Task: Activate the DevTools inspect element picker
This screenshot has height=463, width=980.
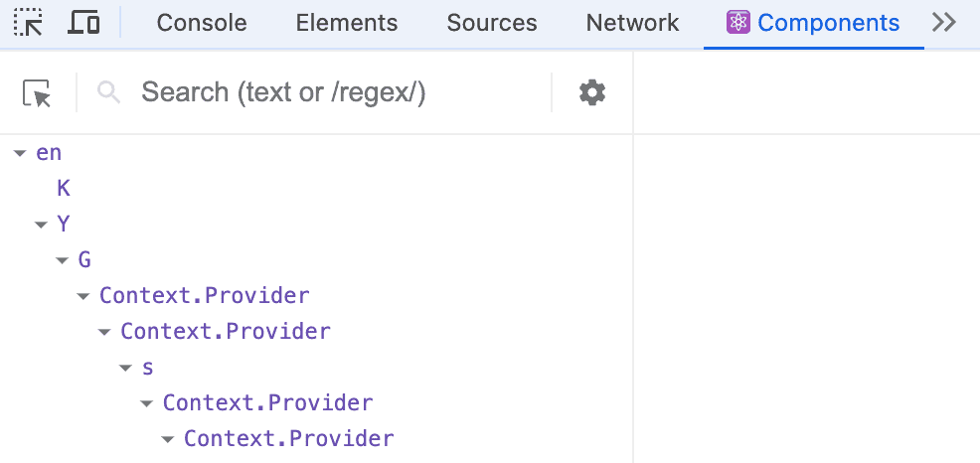Action: (x=28, y=23)
